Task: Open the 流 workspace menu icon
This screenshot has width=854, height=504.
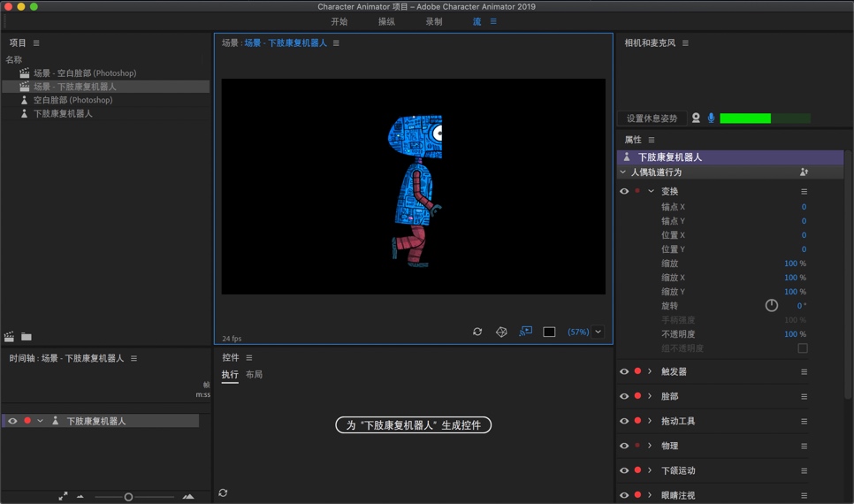Action: 493,21
